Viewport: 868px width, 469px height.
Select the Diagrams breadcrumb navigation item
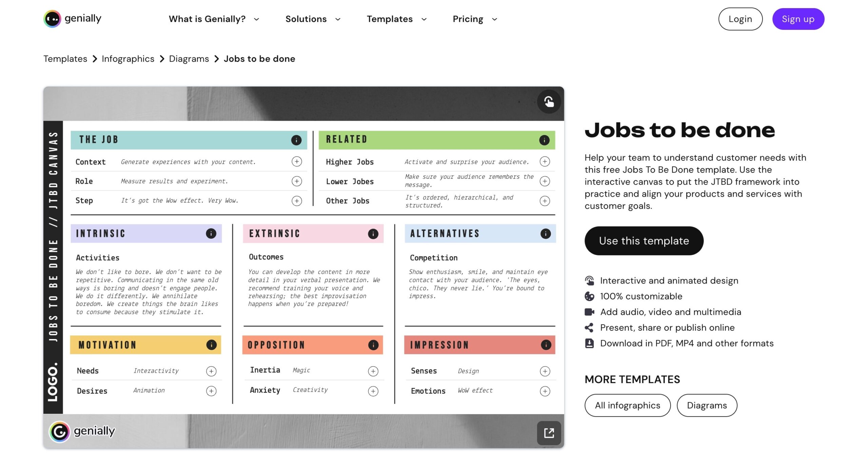tap(189, 58)
